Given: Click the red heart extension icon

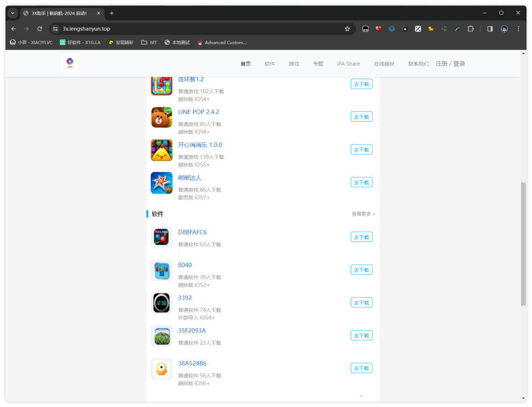Looking at the screenshot, I should (378, 29).
